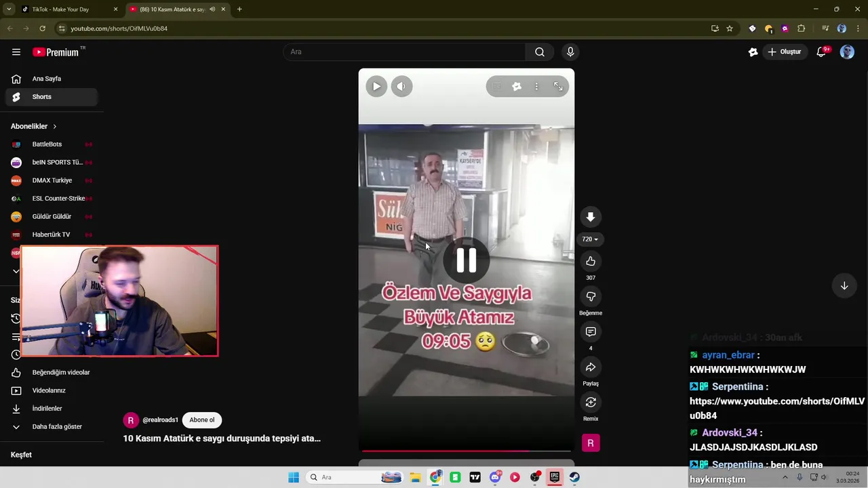Select Shorts in the sidebar
The height and width of the screenshot is (488, 868).
tap(52, 97)
